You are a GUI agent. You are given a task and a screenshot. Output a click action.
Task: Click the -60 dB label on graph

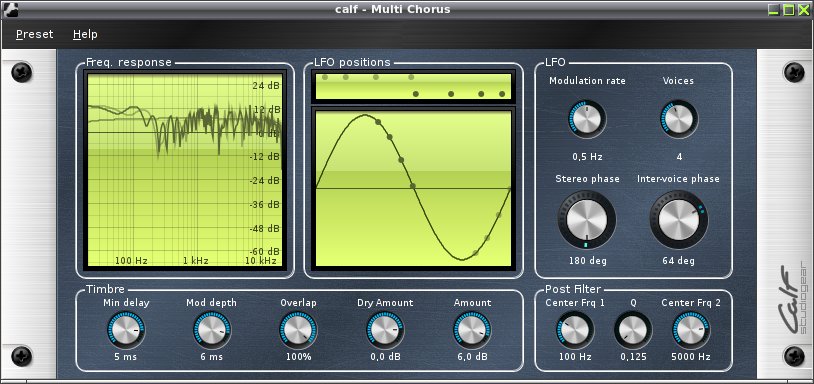click(x=264, y=252)
